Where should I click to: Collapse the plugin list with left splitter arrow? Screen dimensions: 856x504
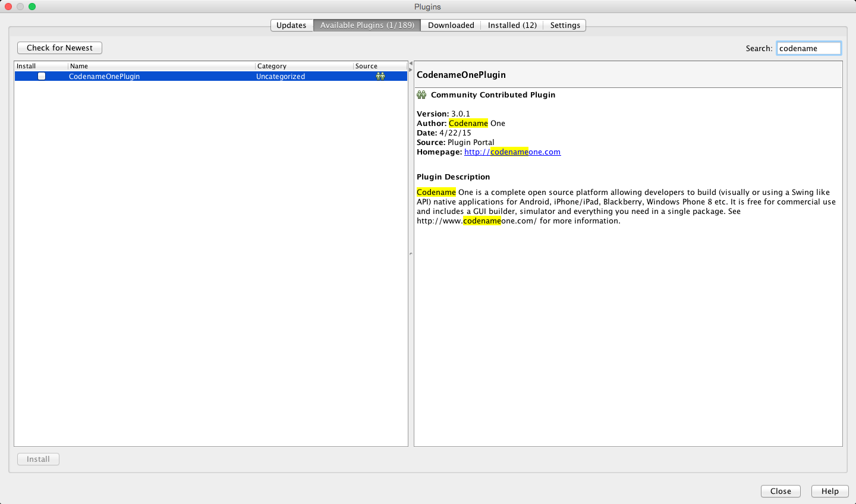(x=411, y=63)
